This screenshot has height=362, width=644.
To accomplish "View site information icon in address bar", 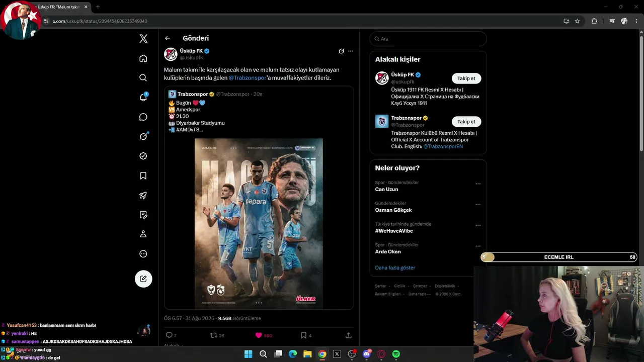I will point(46,21).
